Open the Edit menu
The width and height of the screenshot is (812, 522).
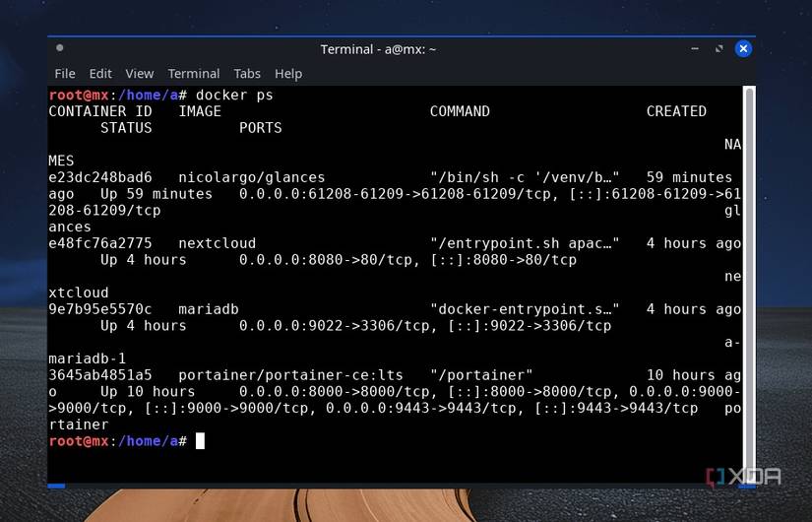click(x=100, y=74)
